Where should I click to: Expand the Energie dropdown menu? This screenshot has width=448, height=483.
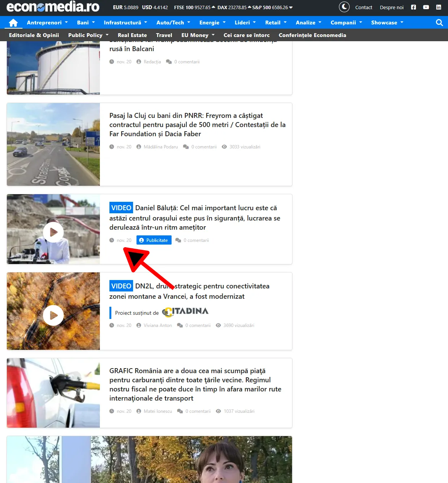pos(212,23)
